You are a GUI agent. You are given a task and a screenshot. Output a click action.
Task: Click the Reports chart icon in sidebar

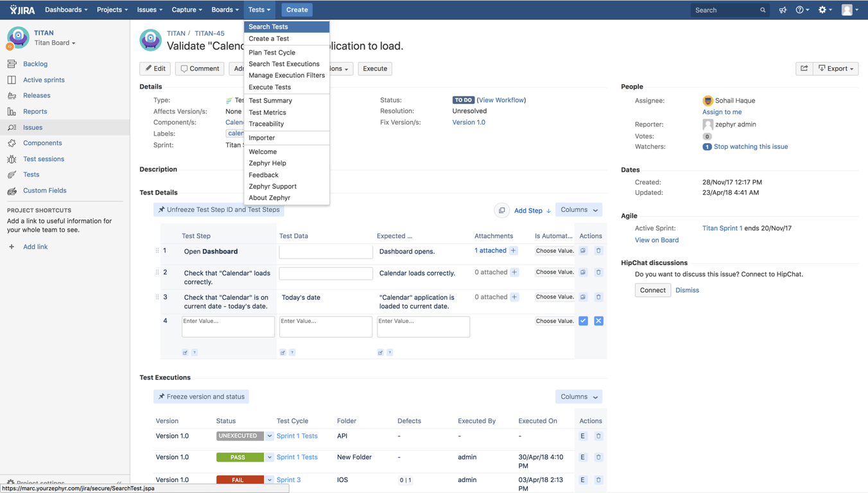pos(12,112)
